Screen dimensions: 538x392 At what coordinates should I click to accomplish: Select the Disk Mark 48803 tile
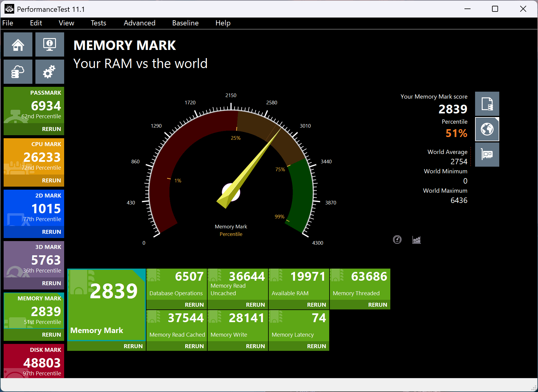[34, 361]
